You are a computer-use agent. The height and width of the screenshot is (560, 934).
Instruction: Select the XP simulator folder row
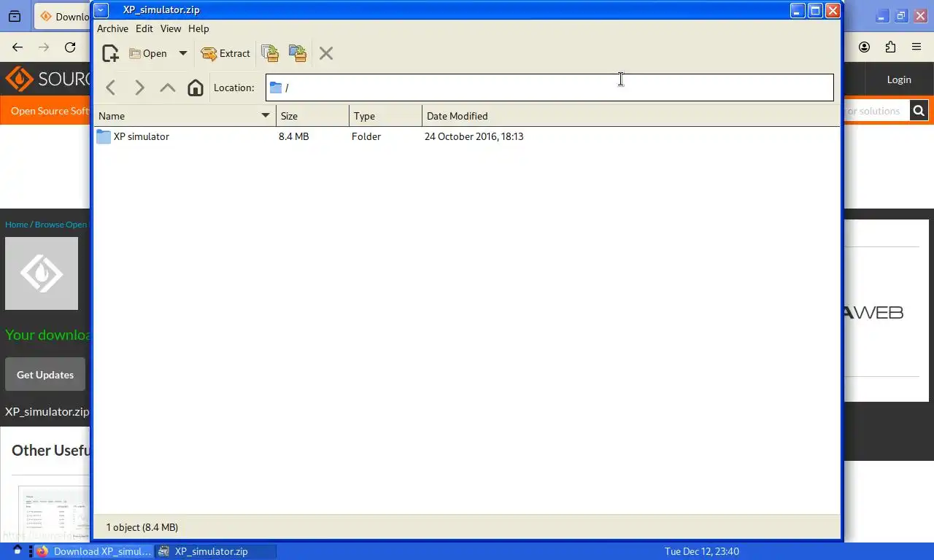tap(467, 136)
